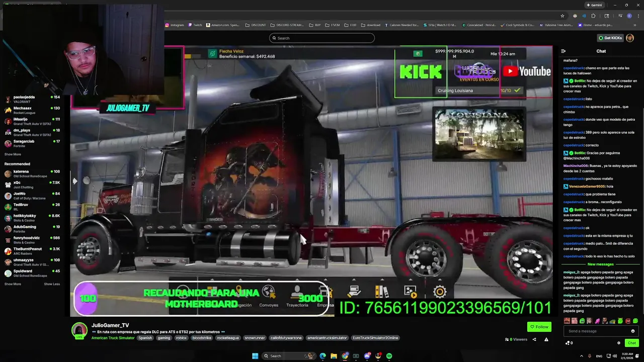644x362 pixels.
Task: Open chat settings gear icon
Action: [619, 343]
